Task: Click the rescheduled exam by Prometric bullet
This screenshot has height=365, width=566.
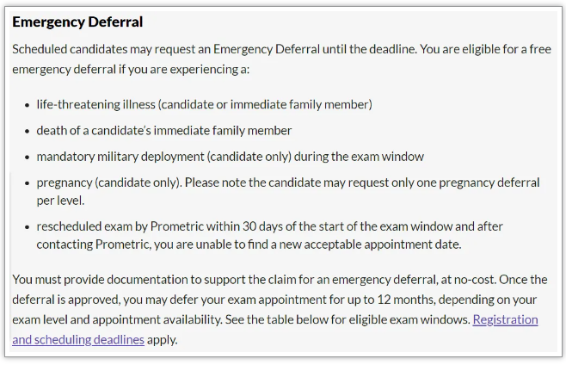Action: click(x=270, y=235)
